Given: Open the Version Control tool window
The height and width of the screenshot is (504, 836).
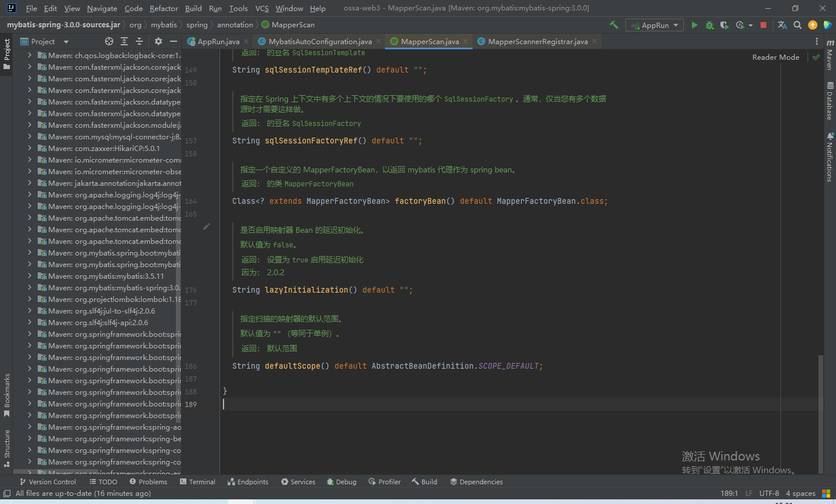Looking at the screenshot, I should pos(48,482).
